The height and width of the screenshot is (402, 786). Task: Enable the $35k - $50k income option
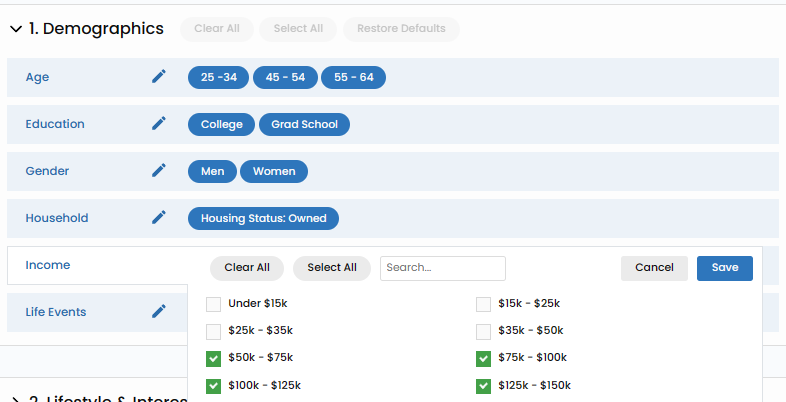coord(484,331)
